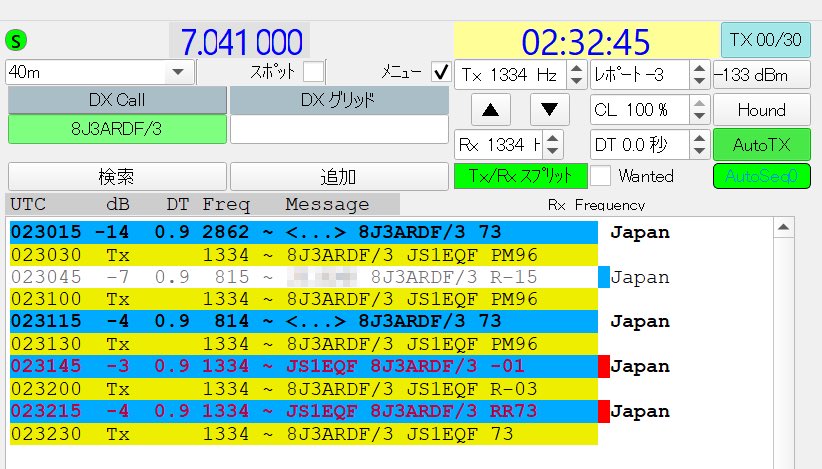Viewport: 822px width, 469px height.
Task: Decrease the CL 100 % value
Action: point(699,116)
